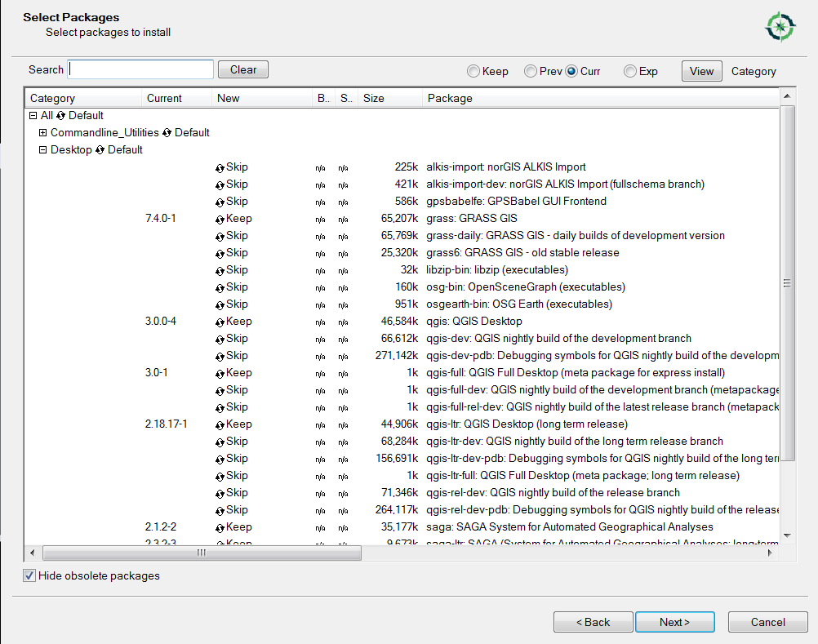818x644 pixels.
Task: Click the OSGeo4W logo in the top corner
Action: click(780, 26)
